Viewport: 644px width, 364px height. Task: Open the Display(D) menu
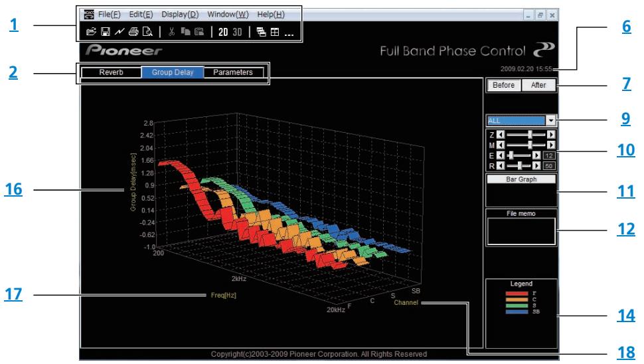180,15
